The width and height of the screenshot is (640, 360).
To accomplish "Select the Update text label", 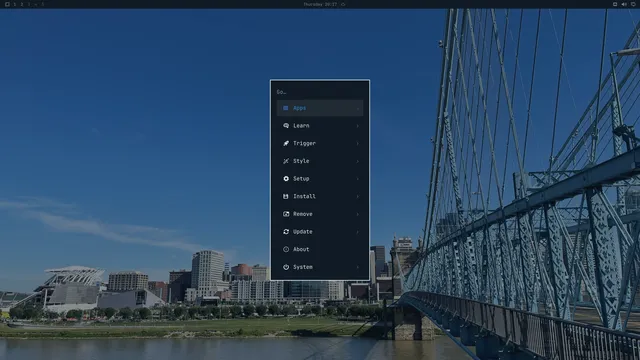I will point(302,231).
